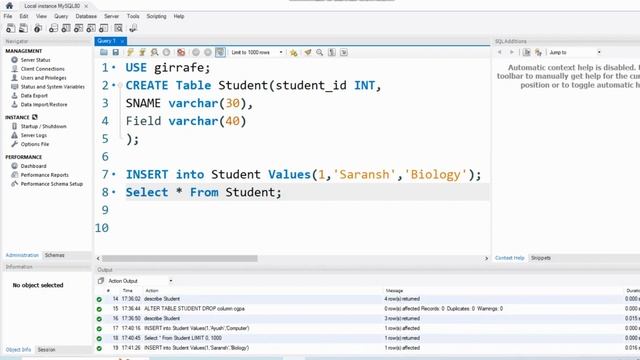640x360 pixels.
Task: Open Options File
Action: click(35, 144)
